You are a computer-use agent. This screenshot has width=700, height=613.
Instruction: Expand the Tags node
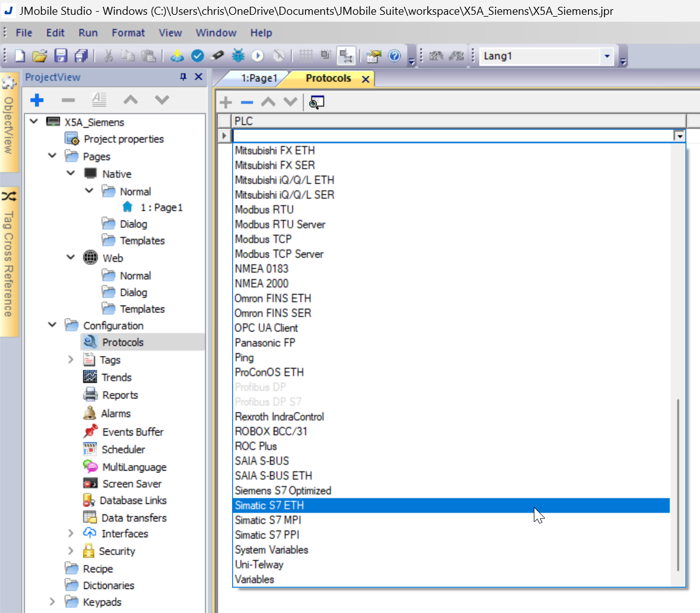click(x=71, y=359)
